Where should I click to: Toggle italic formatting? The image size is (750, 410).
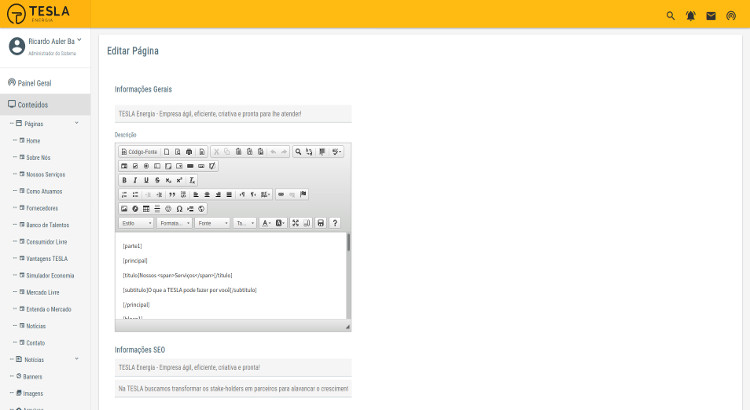(135, 180)
